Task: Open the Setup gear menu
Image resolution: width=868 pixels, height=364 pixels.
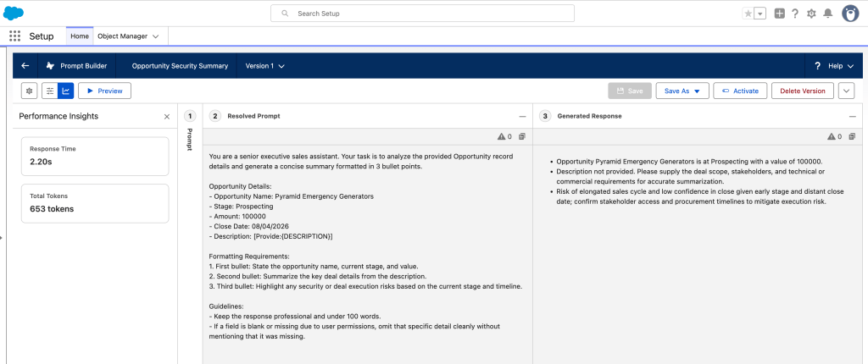Action: 811,14
